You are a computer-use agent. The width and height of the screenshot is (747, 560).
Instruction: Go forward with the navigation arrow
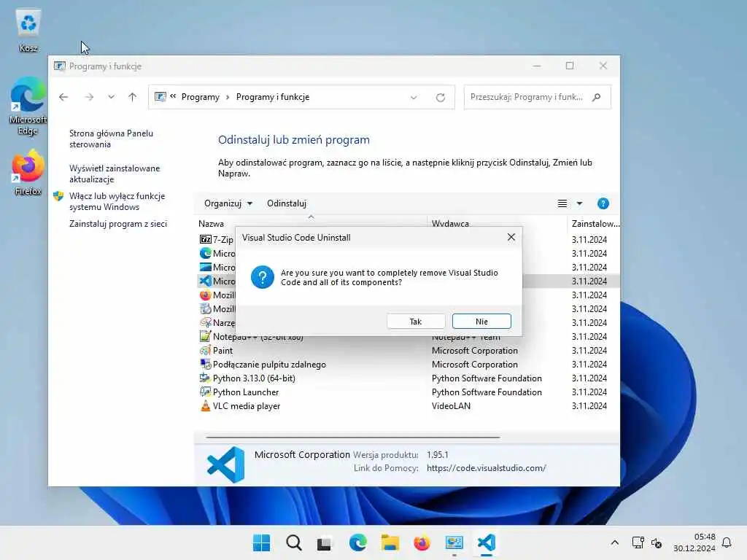(x=89, y=97)
